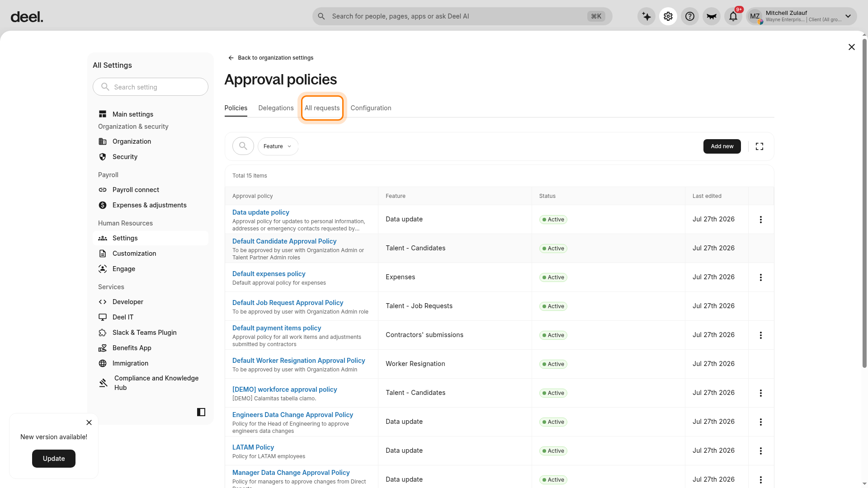
Task: Select Human Resources Settings item
Action: [151, 238]
